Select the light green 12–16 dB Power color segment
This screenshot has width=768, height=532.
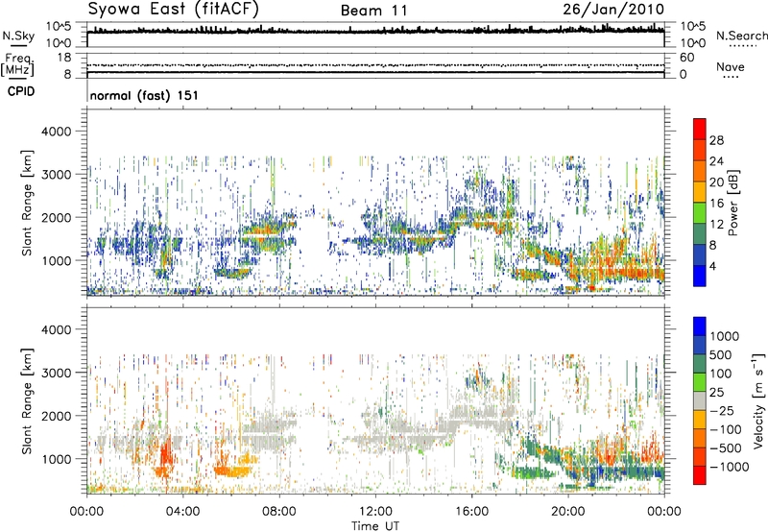click(x=700, y=213)
